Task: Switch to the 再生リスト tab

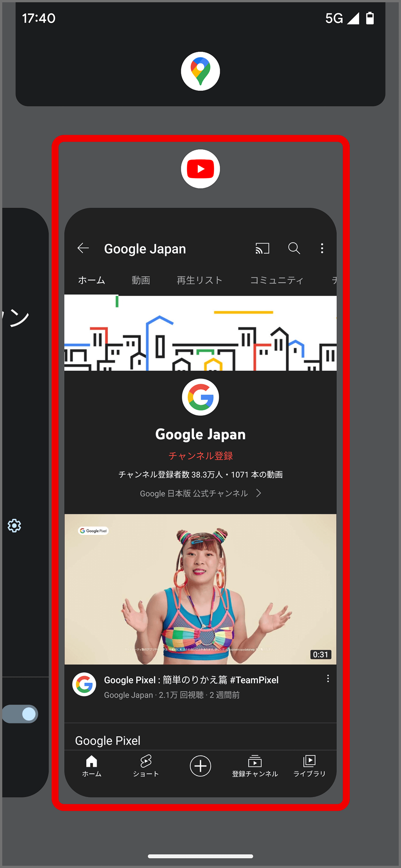Action: pos(199,280)
